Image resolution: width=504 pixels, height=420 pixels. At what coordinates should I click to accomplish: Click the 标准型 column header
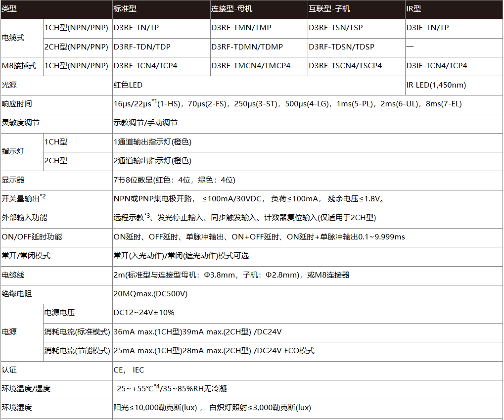124,9
